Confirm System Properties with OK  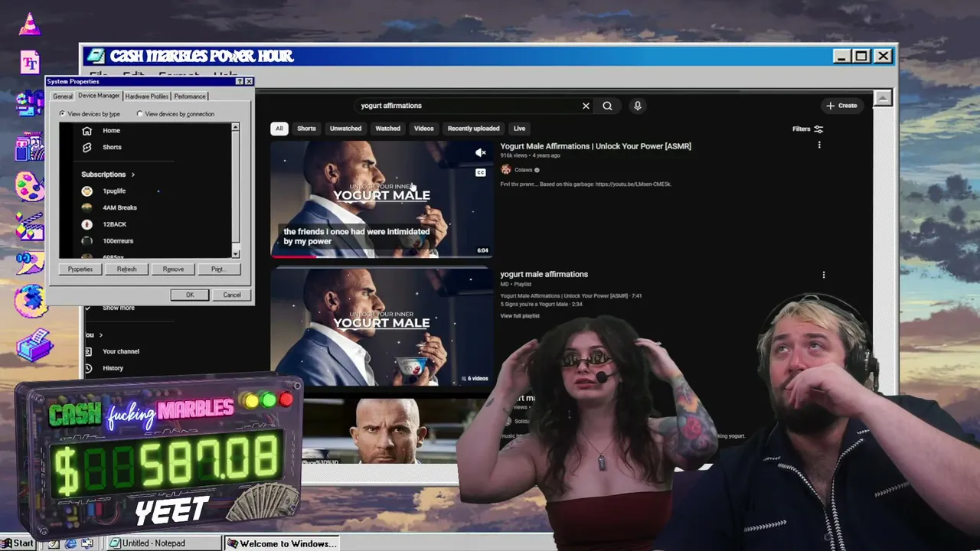tap(190, 295)
